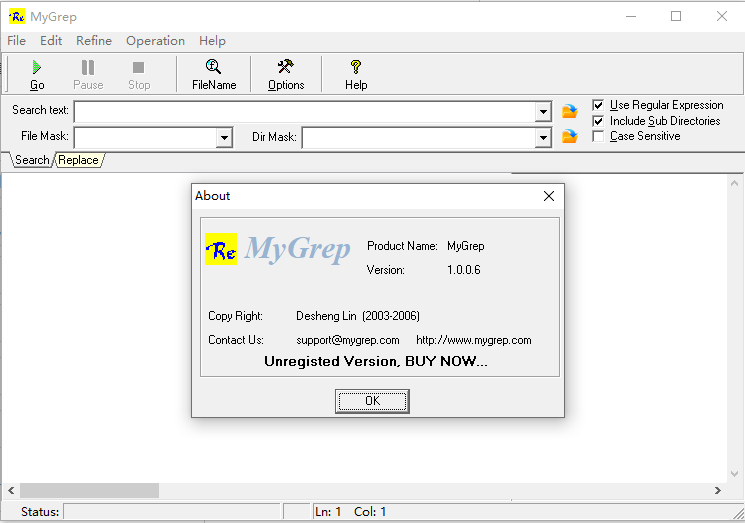Open the Operation menu
The height and width of the screenshot is (523, 745).
155,41
